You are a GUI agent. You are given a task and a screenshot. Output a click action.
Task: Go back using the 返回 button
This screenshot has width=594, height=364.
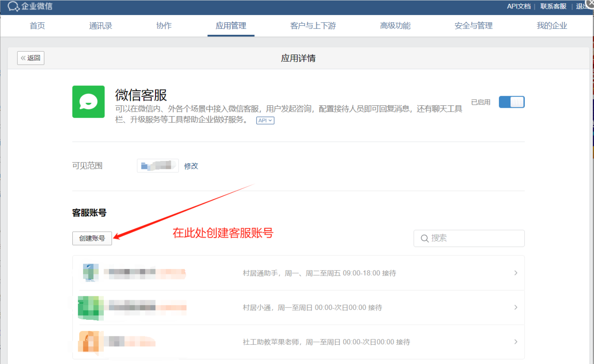pyautogui.click(x=31, y=58)
